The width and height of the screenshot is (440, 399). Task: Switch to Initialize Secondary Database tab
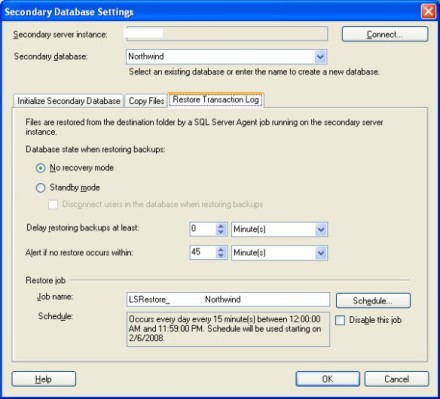click(68, 101)
